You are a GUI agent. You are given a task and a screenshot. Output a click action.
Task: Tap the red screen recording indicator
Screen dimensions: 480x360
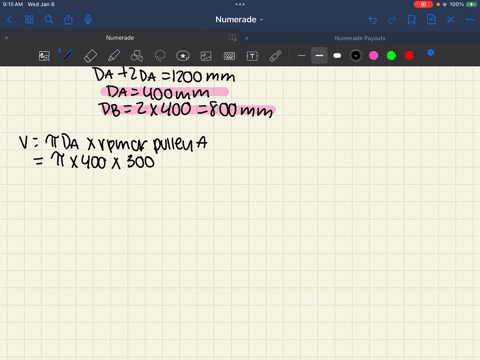click(423, 4)
